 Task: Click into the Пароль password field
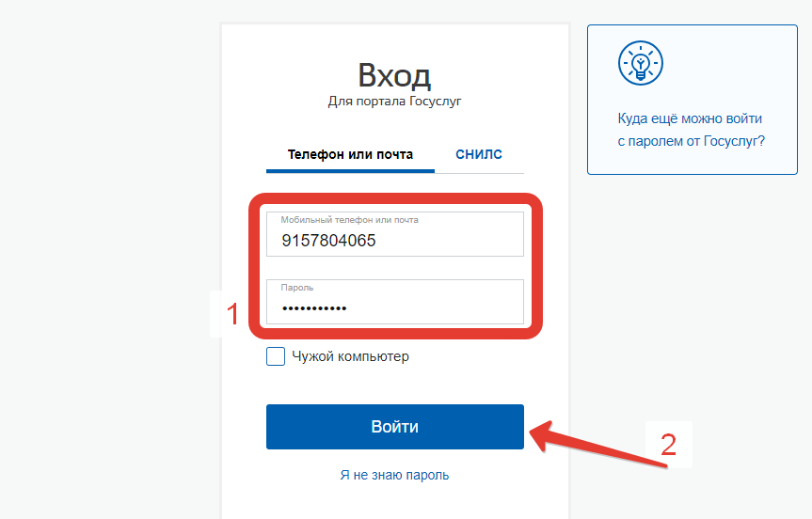pos(394,302)
